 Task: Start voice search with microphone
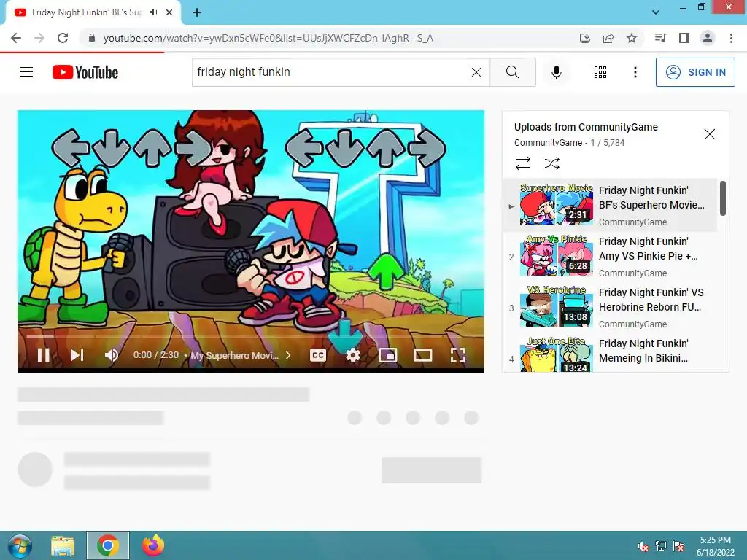[556, 72]
